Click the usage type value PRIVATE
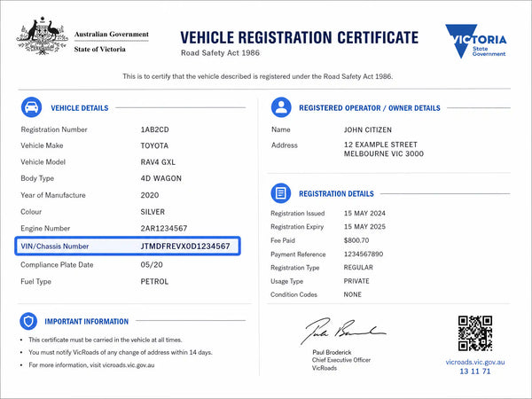Screen dimensions: 532x399 pos(356,281)
